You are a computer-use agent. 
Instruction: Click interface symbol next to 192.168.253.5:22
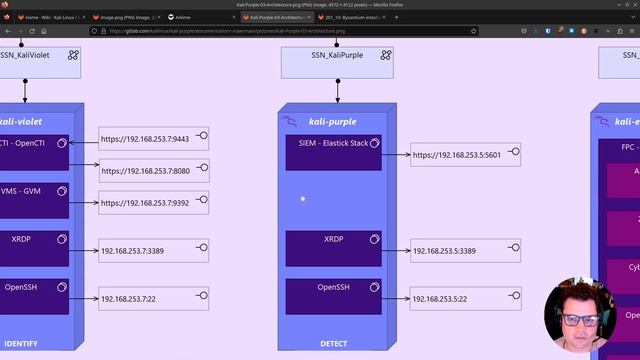(x=513, y=296)
